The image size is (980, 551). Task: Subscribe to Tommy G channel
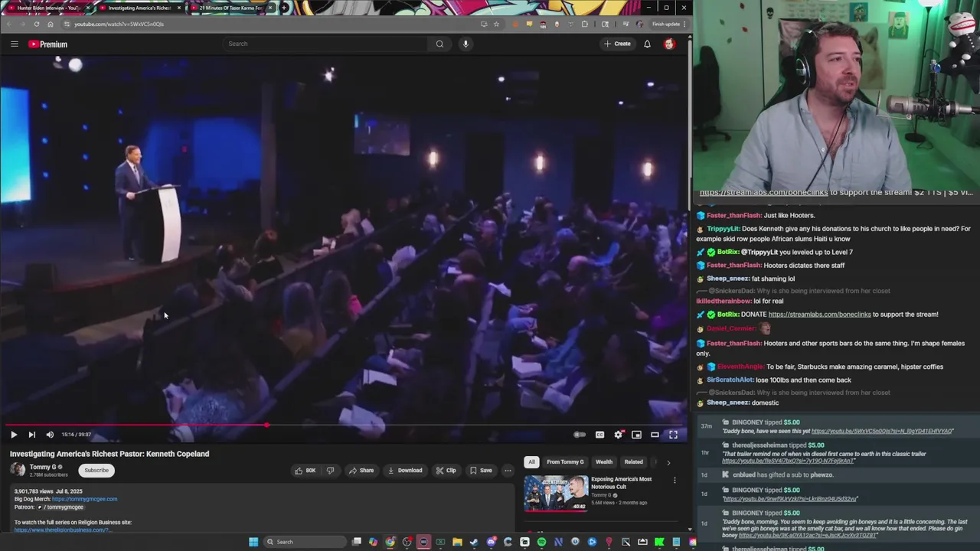pos(96,471)
